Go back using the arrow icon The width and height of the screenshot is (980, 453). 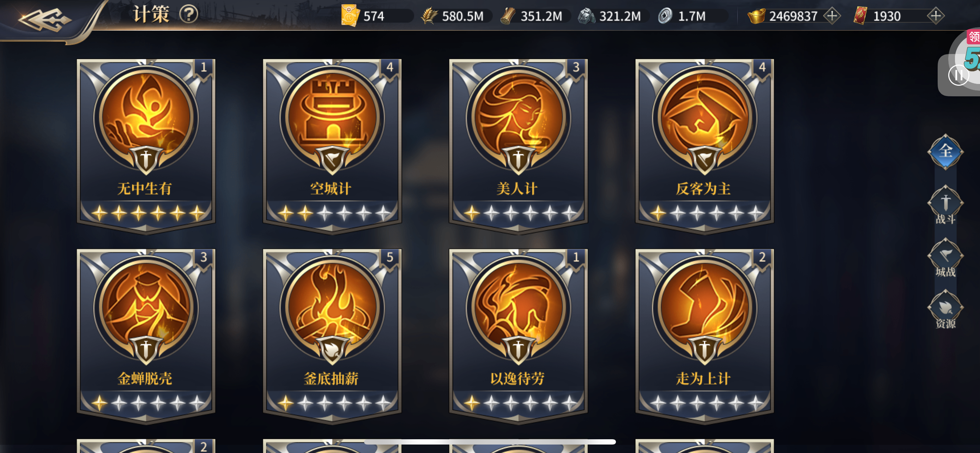[x=44, y=19]
